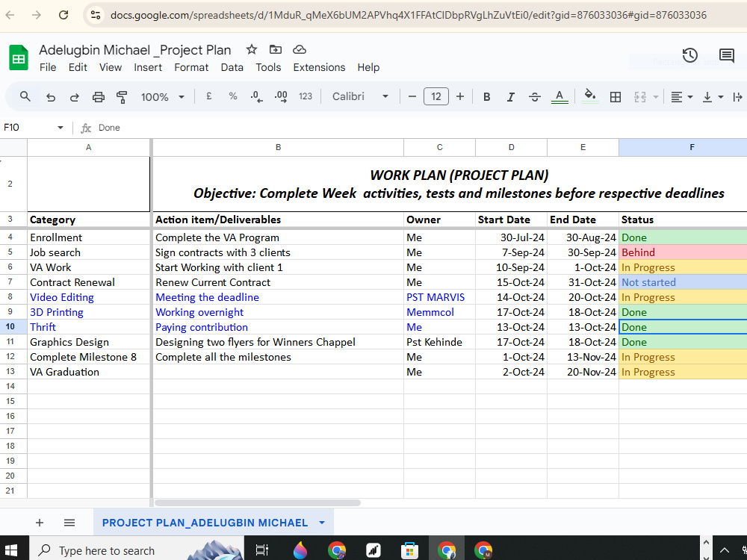Decrease font size with minus button
The image size is (747, 560).
coord(412,96)
